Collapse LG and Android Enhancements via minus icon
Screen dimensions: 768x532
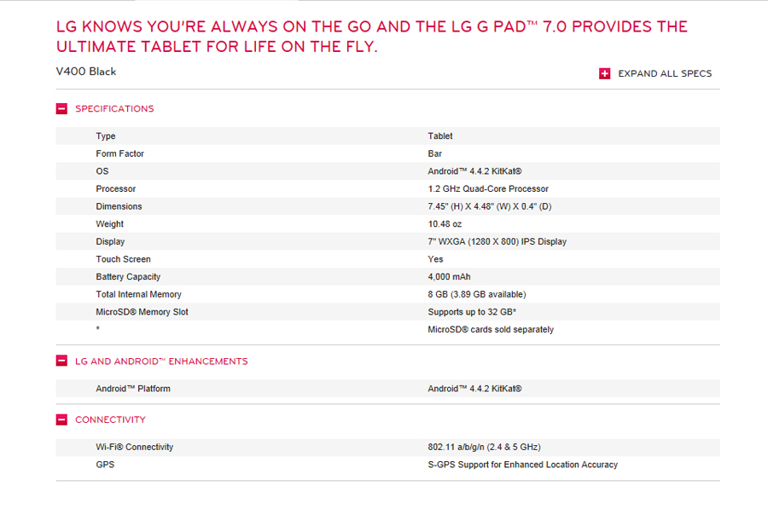click(x=61, y=361)
